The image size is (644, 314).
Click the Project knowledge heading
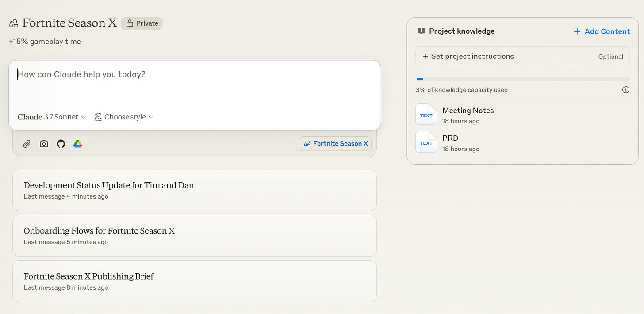(462, 31)
